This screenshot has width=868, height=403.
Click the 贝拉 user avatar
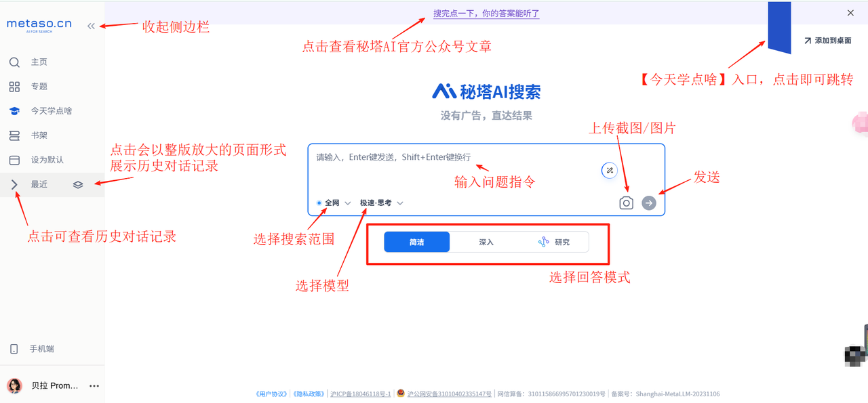coord(14,386)
